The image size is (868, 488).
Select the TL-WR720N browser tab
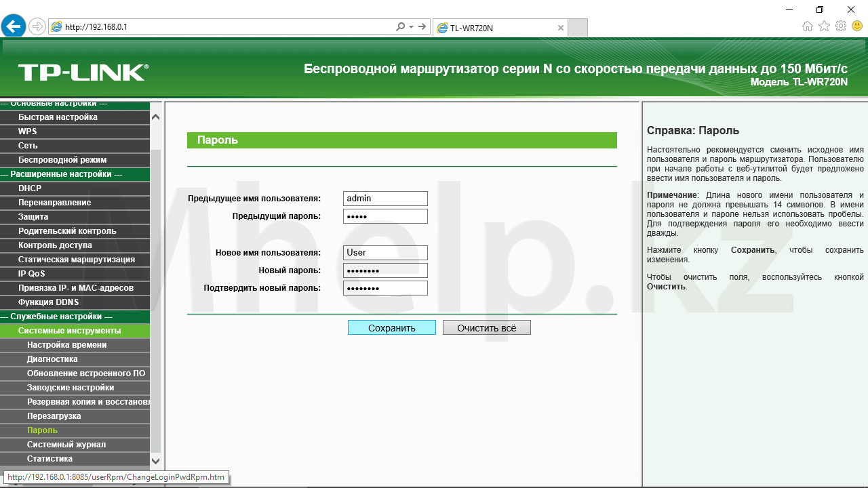click(x=500, y=28)
